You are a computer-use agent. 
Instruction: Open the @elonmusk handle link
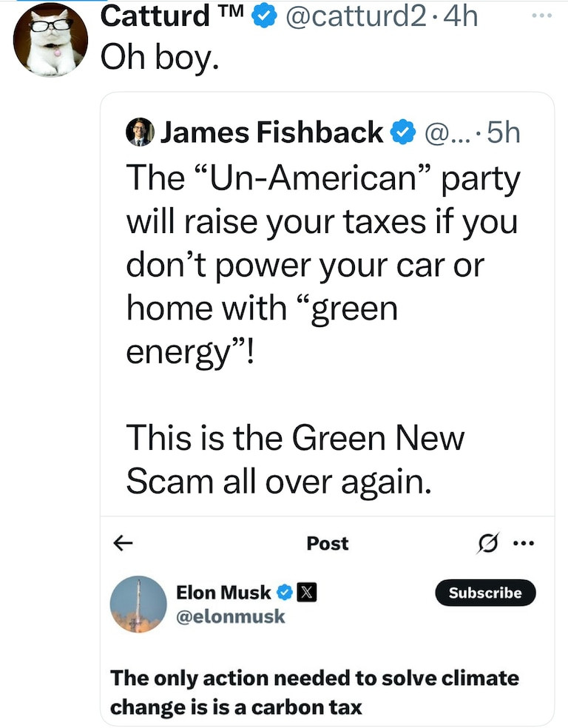click(230, 616)
